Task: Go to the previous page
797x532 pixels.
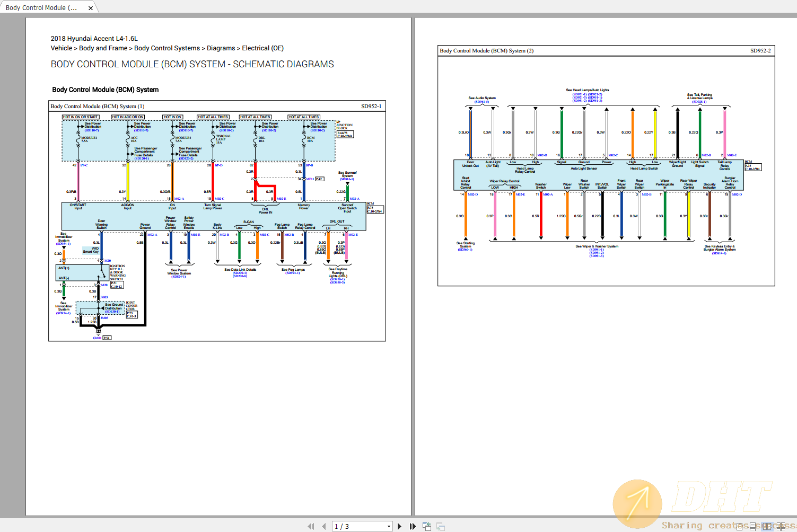Action: [x=324, y=526]
